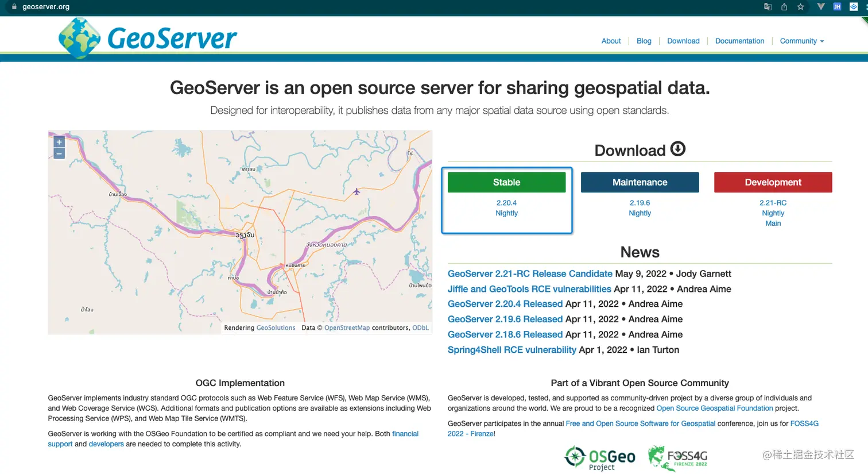The height and width of the screenshot is (474, 868).
Task: Open the Vue devtools extension icon
Action: (x=821, y=7)
